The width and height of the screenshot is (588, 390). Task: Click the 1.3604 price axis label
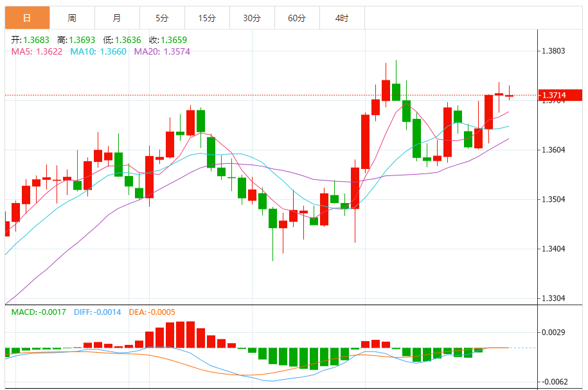click(x=553, y=150)
